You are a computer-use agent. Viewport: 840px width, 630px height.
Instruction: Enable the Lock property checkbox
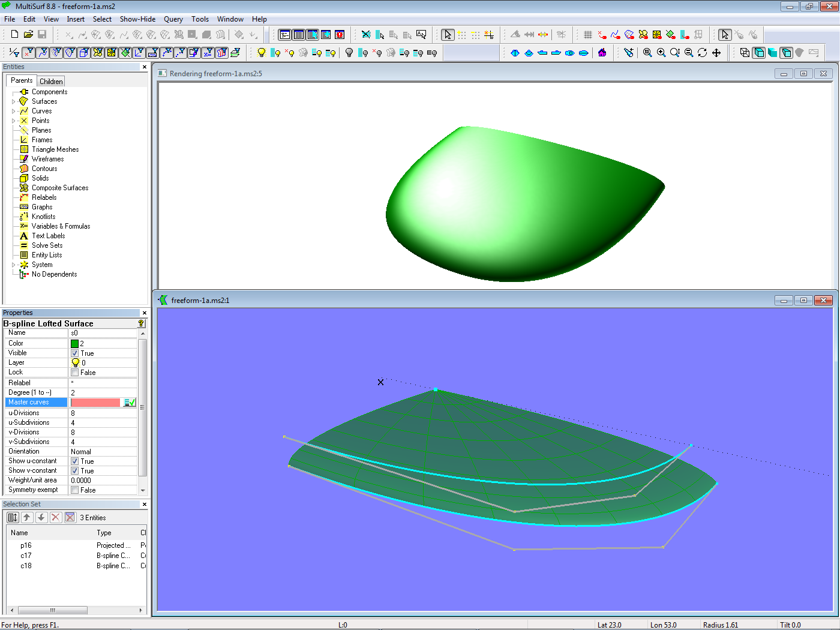click(75, 373)
